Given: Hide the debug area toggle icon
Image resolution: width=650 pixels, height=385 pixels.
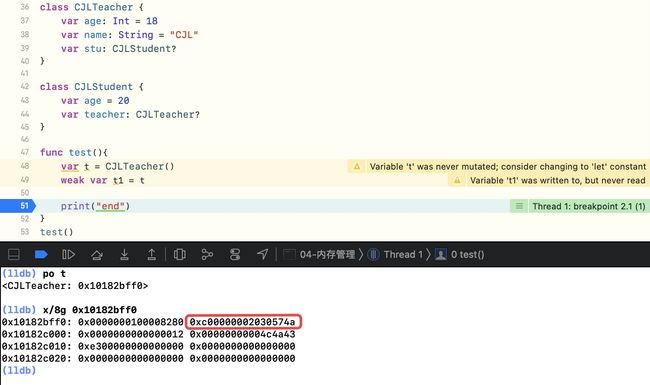Looking at the screenshot, I should [x=14, y=254].
